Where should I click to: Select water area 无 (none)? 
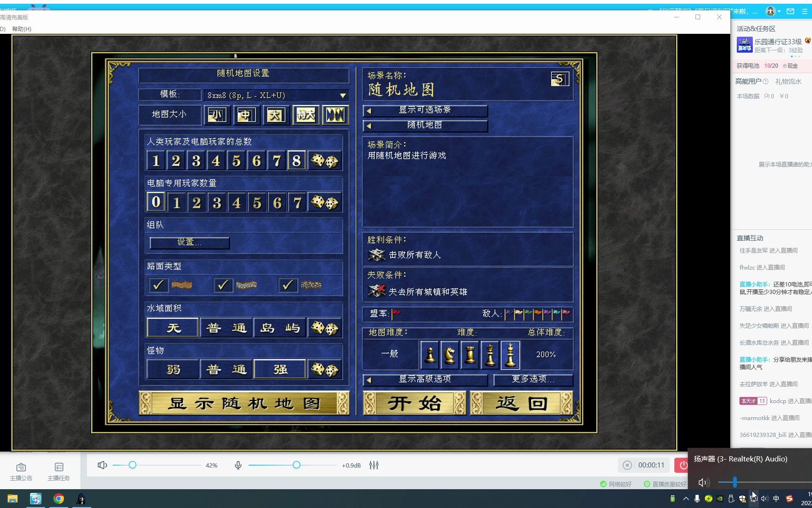(x=172, y=328)
